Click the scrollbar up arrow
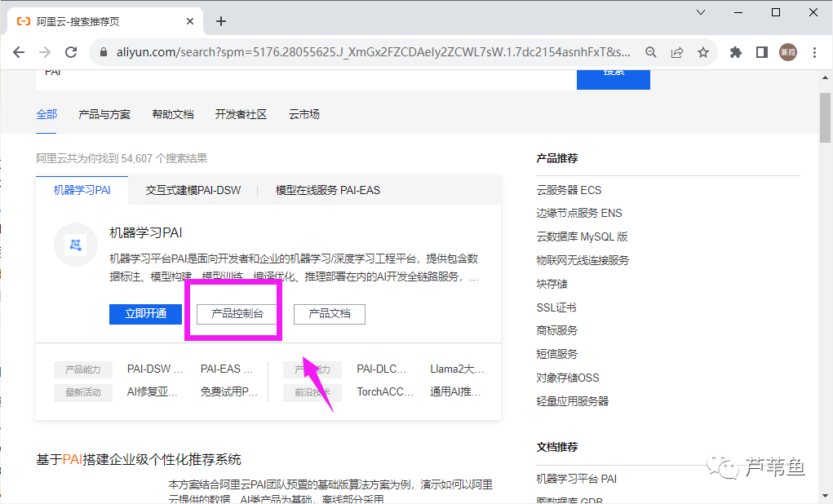This screenshot has height=504, width=833. (825, 77)
